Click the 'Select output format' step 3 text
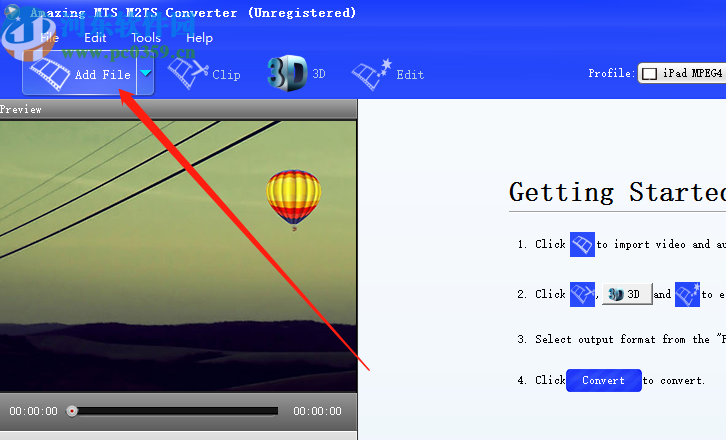726x440 pixels. (622, 339)
